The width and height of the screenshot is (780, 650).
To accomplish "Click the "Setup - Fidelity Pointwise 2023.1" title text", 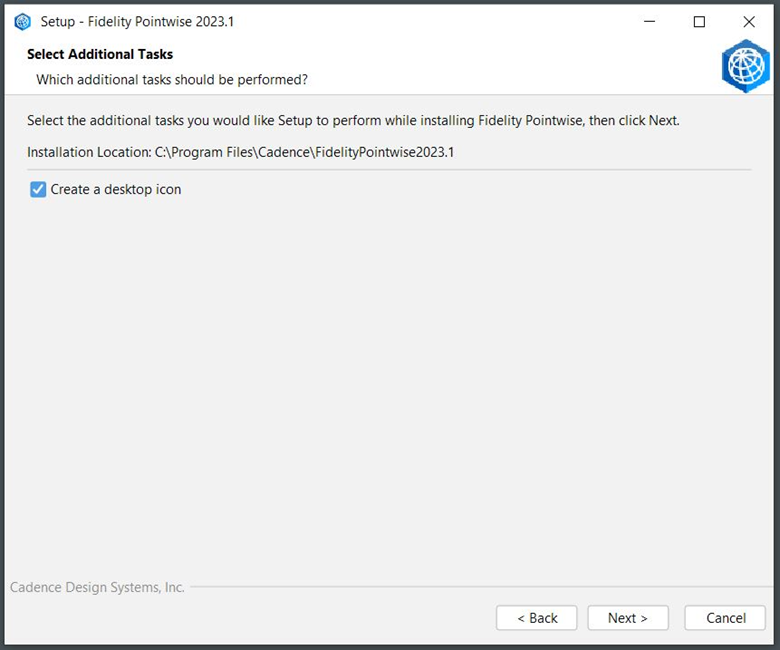I will [x=137, y=22].
